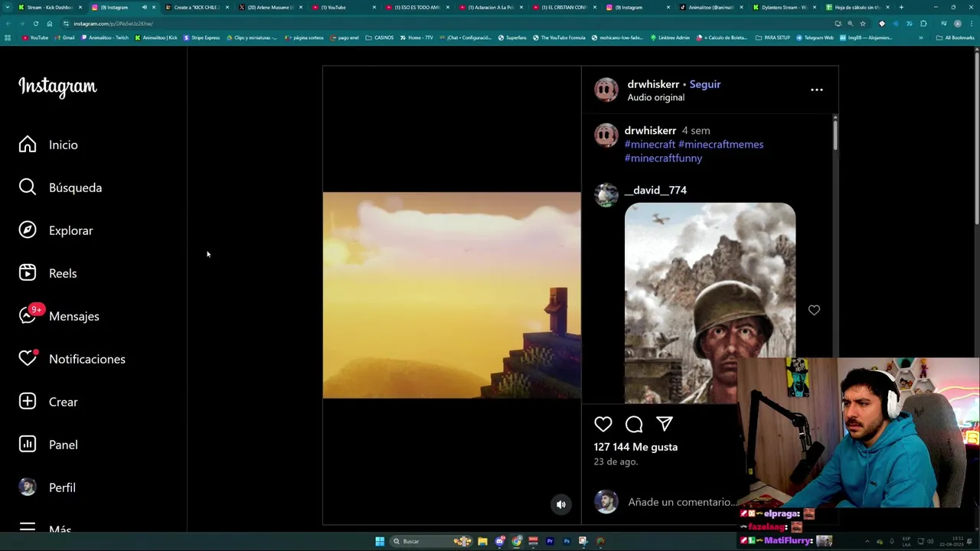Click the address bar URL
980x551 pixels.
[x=113, y=24]
